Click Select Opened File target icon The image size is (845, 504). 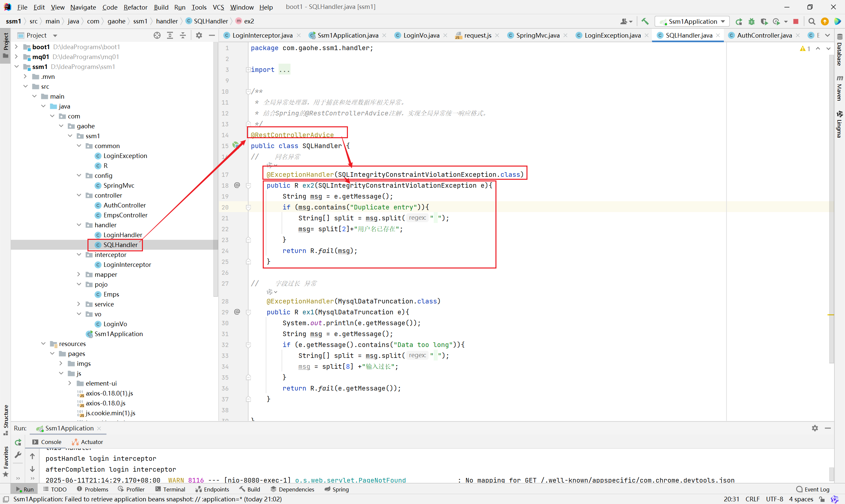coord(157,35)
